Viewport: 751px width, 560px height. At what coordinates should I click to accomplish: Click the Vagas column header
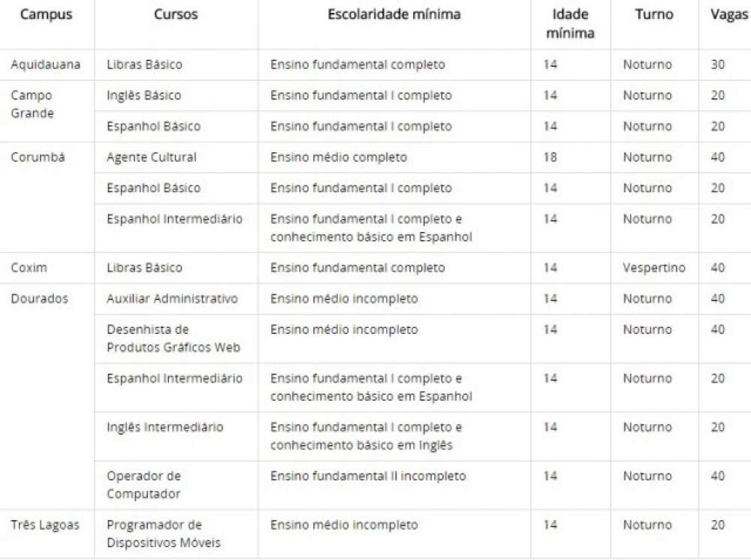(x=729, y=14)
